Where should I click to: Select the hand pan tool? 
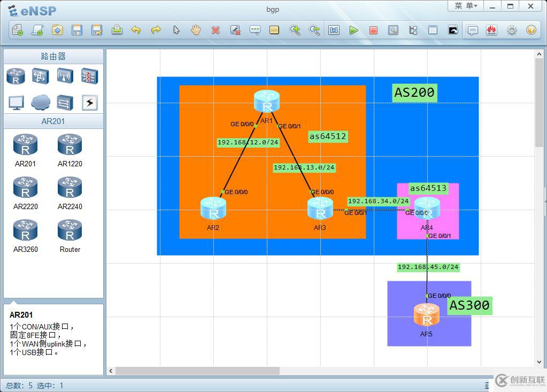[196, 30]
